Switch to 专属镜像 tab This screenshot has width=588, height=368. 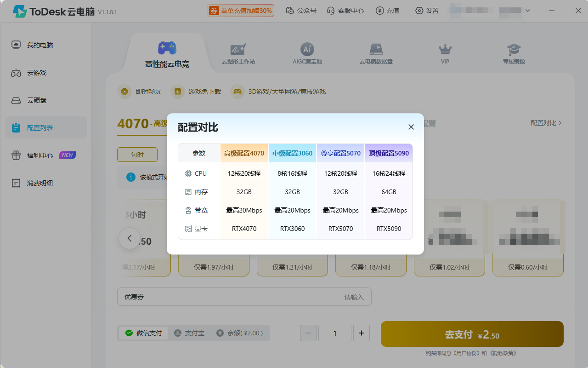pyautogui.click(x=514, y=54)
